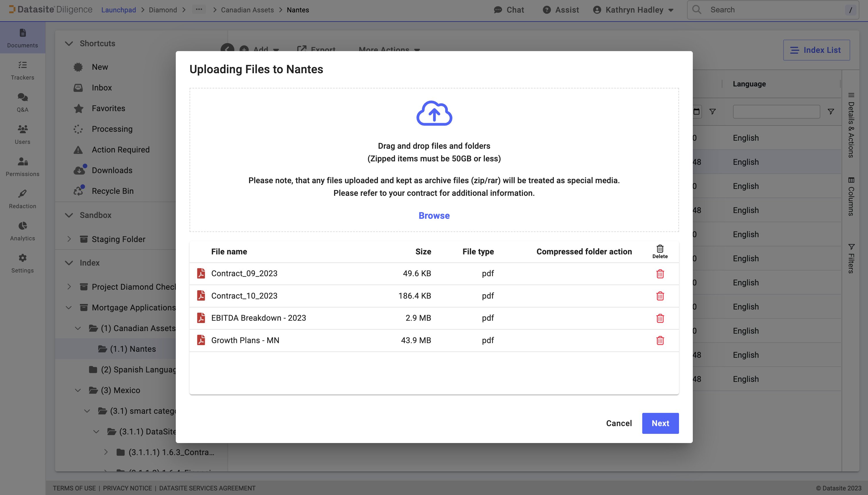
Task: Open the Kathryn Hadley user dropdown
Action: 634,10
